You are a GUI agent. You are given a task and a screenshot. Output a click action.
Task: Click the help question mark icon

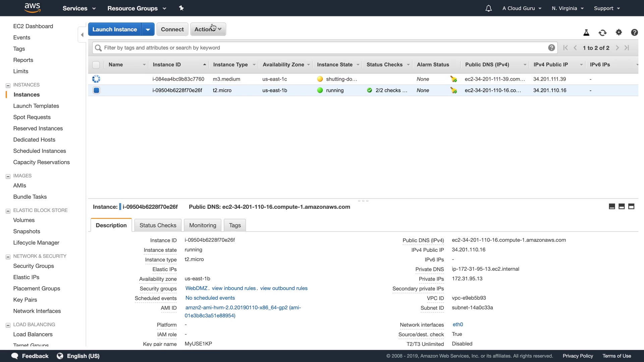coord(634,32)
